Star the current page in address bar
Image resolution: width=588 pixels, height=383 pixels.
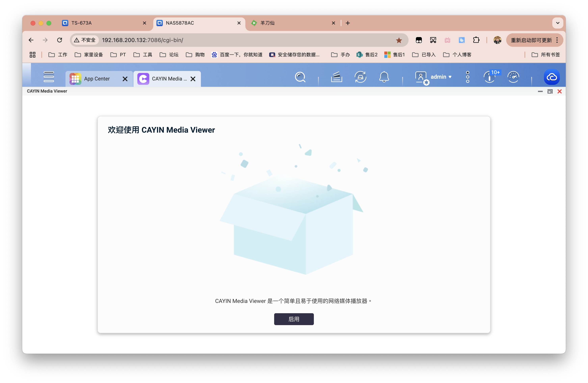pos(399,40)
